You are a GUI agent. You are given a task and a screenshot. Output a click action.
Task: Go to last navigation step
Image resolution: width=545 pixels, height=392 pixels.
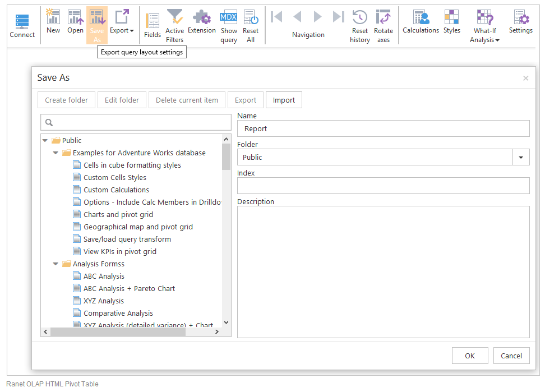coord(338,16)
